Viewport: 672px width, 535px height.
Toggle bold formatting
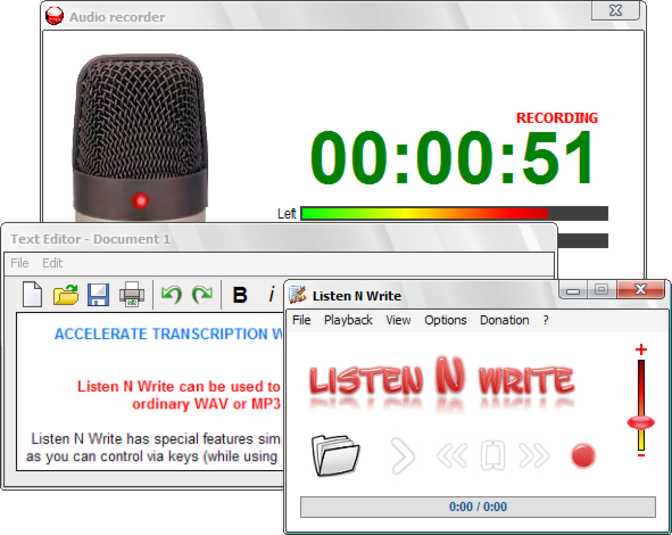click(240, 295)
